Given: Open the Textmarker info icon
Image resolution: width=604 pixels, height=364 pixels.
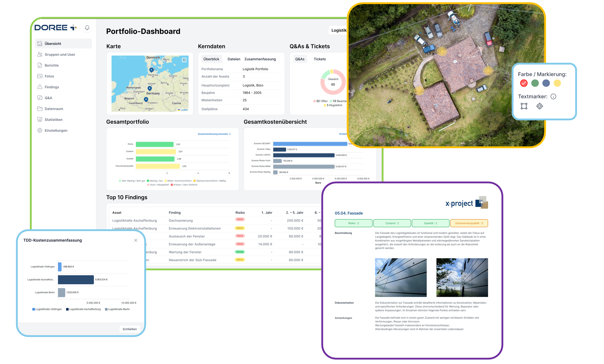Looking at the screenshot, I should 553,96.
